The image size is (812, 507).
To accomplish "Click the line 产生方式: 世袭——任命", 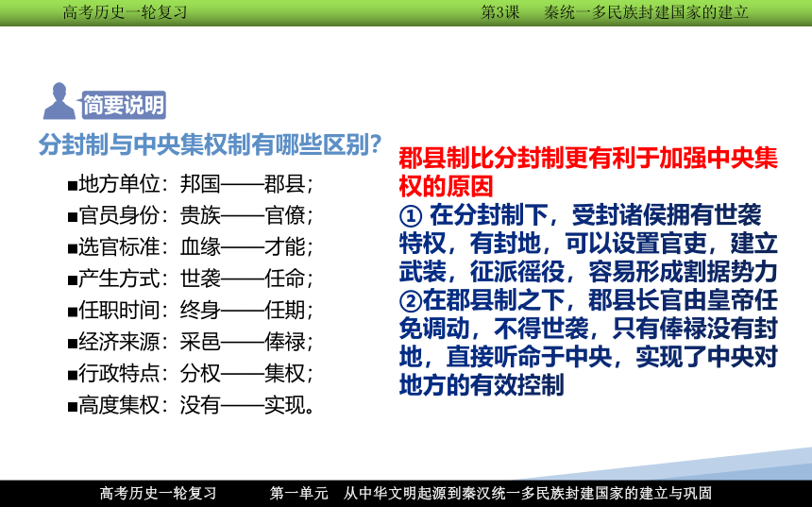I will pos(190,279).
